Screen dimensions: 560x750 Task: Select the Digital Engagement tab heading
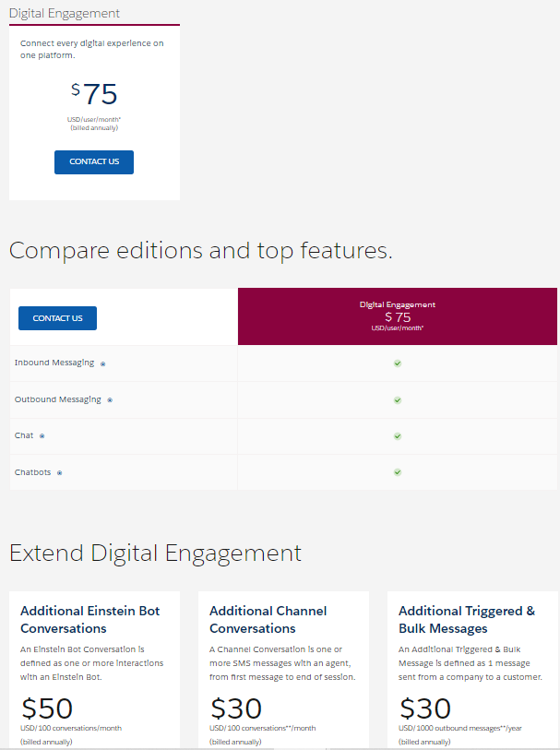pos(64,14)
